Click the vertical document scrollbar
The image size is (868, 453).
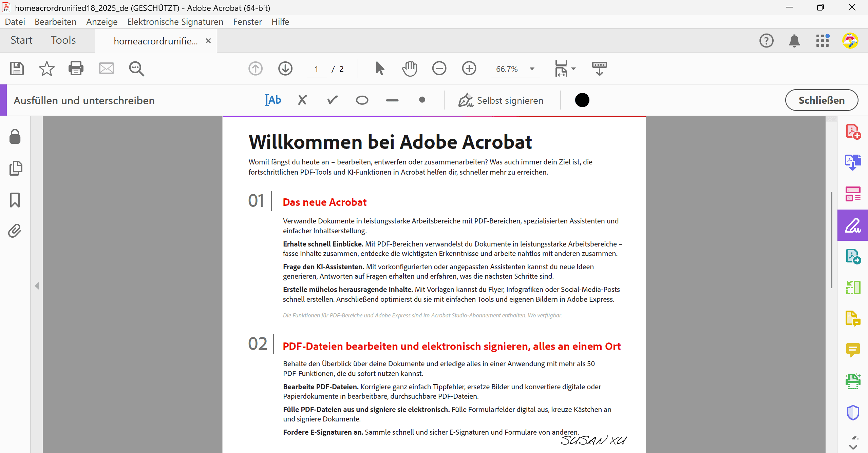(831, 240)
